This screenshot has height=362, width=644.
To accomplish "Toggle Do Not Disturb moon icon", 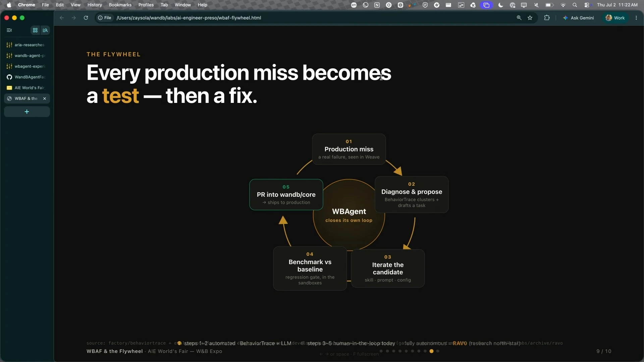I will [x=501, y=5].
